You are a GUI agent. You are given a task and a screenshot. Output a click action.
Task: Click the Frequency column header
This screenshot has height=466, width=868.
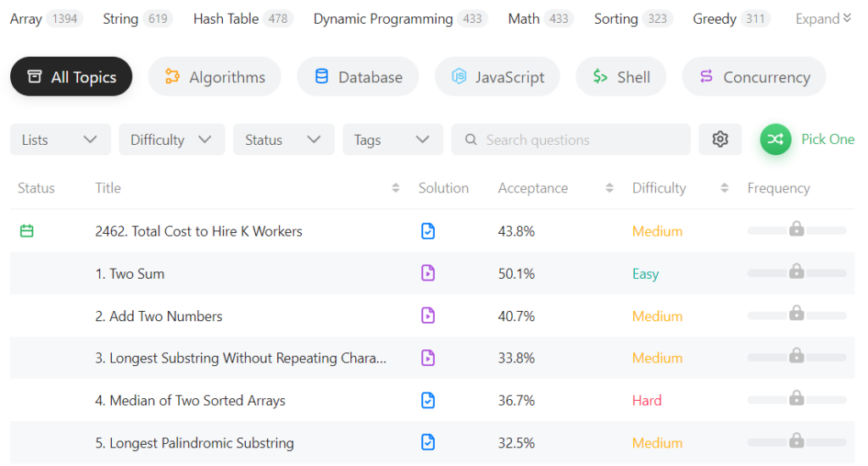click(x=778, y=188)
